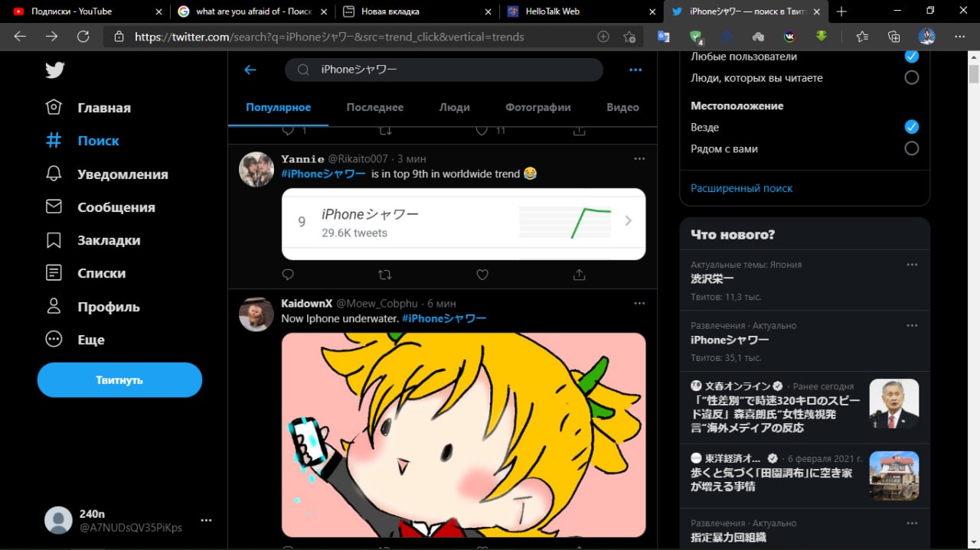This screenshot has width=980, height=550.
Task: Switch to the Люди tab
Action: [x=454, y=107]
